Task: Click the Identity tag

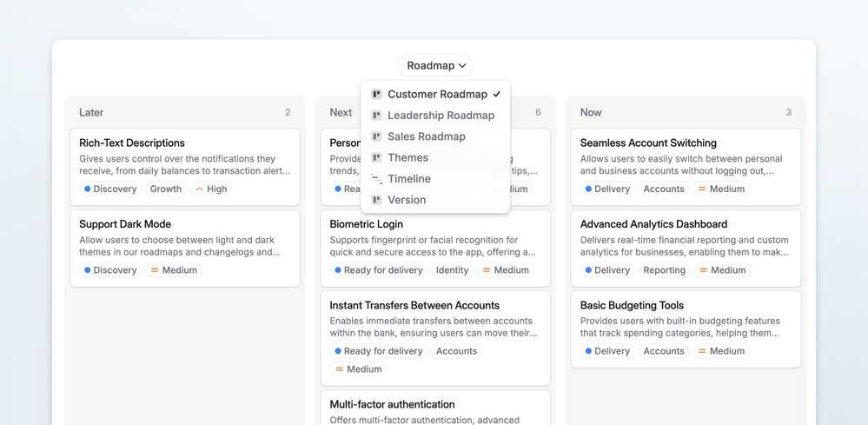Action: pyautogui.click(x=453, y=270)
